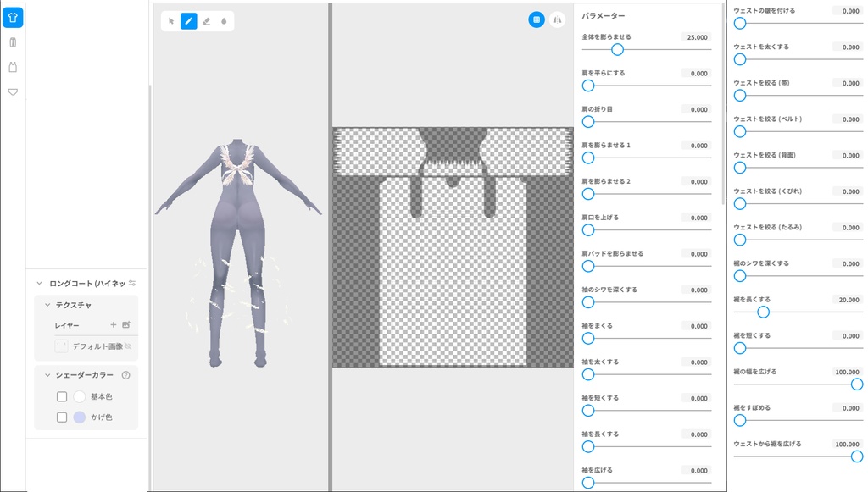The height and width of the screenshot is (492, 868).
Task: Click the ウェストを太くする slider handle
Action: (x=740, y=60)
